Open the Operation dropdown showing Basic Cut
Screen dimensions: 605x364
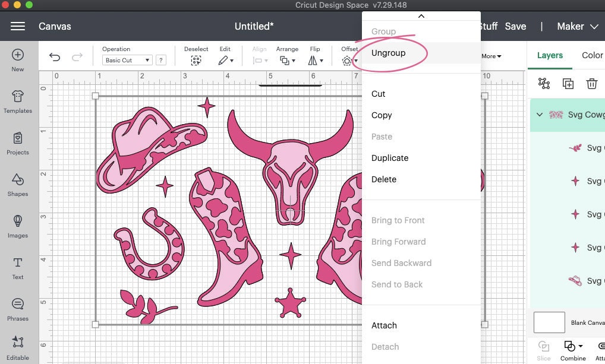point(127,59)
